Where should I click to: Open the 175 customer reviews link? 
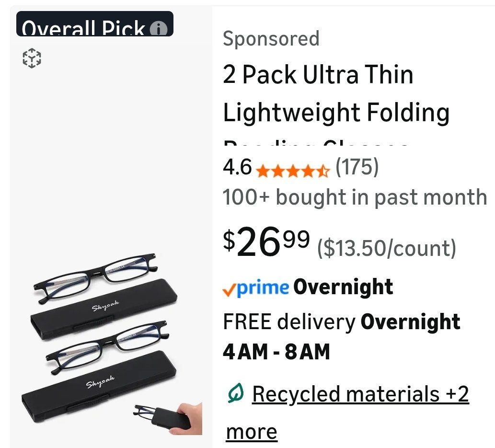[357, 168]
